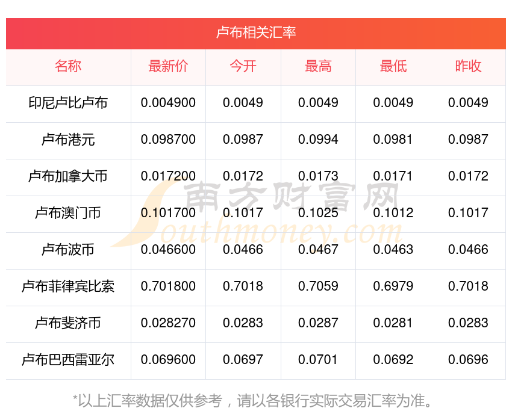Select the 名称 column header
This screenshot has width=512, height=420.
point(68,66)
